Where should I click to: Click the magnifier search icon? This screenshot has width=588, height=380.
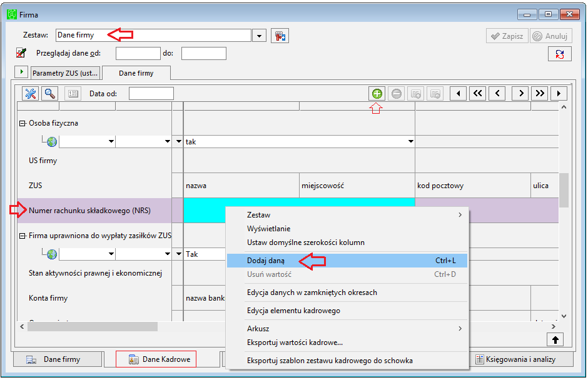50,94
